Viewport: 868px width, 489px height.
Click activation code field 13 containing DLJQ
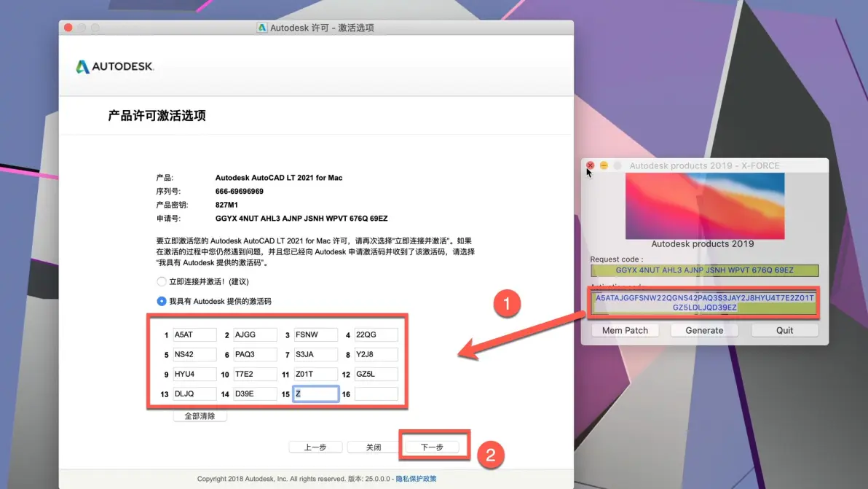194,394
